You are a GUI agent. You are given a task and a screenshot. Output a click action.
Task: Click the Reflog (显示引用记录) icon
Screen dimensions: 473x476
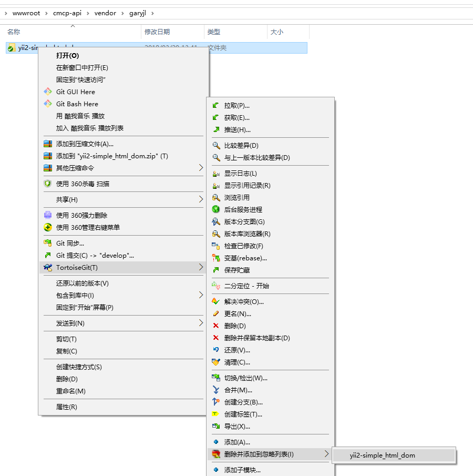click(x=215, y=186)
